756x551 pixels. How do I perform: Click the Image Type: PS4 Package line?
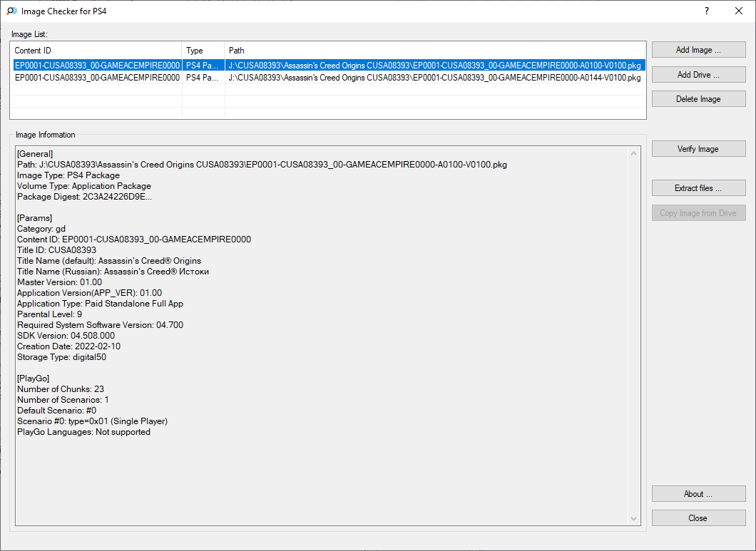68,175
